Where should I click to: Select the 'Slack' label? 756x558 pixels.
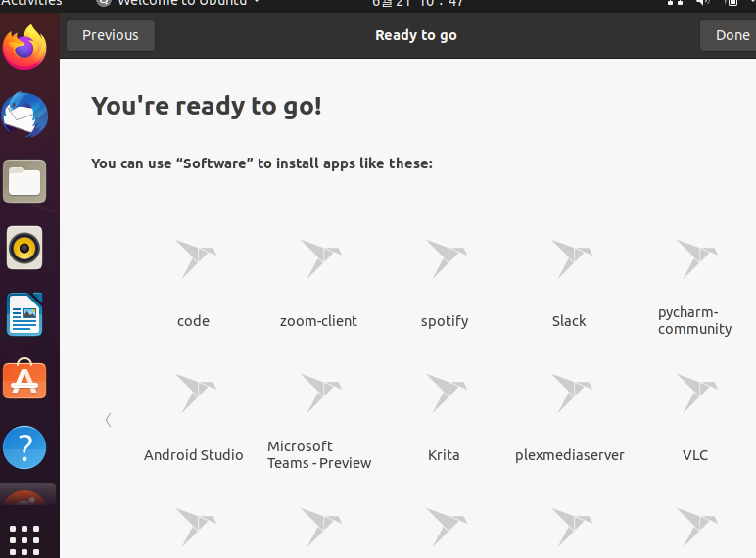click(x=569, y=321)
